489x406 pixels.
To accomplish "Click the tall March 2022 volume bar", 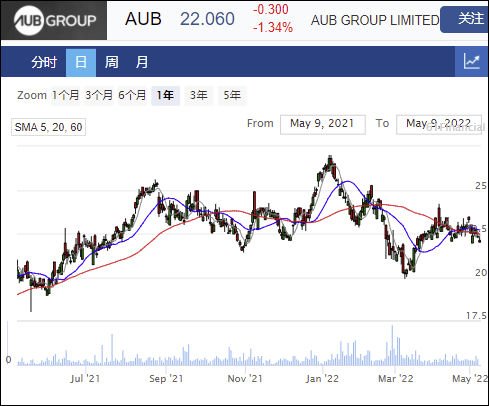I will pos(392,345).
